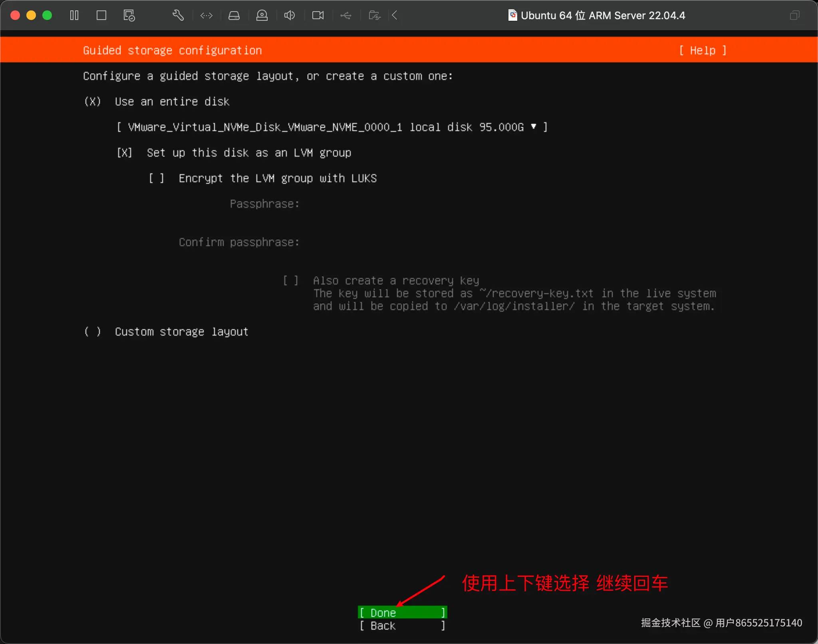Select the 'Use an entire disk' radio option
The height and width of the screenshot is (644, 818).
93,101
